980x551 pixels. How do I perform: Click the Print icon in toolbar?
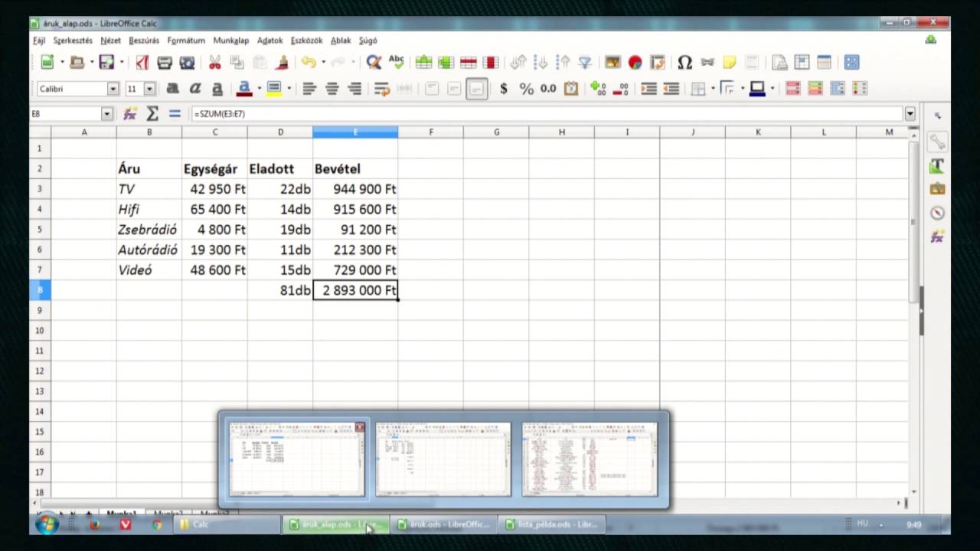point(165,63)
